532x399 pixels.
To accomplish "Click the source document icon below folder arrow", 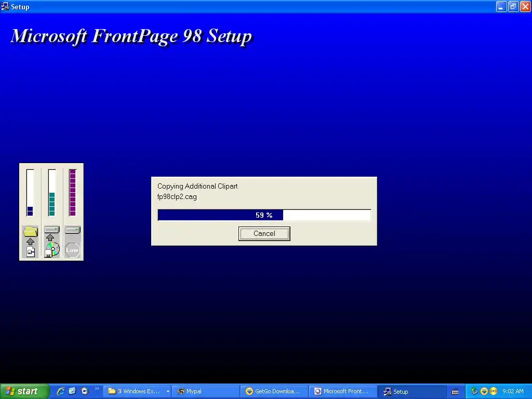I will [x=31, y=252].
